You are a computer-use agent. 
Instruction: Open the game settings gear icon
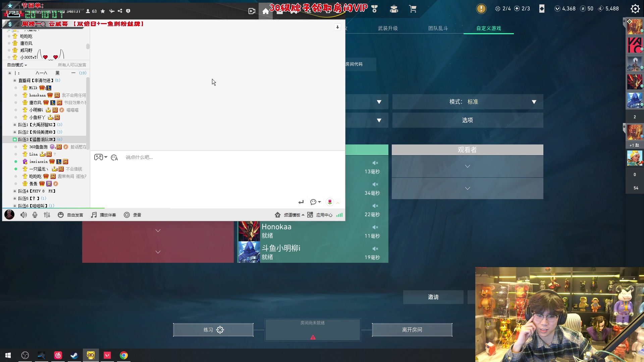pos(635,9)
